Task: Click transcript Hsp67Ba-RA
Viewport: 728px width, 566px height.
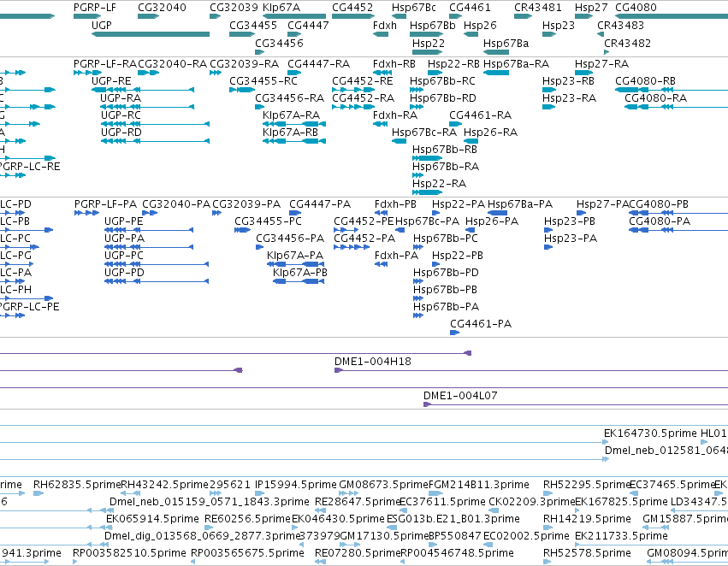Action: [517, 64]
